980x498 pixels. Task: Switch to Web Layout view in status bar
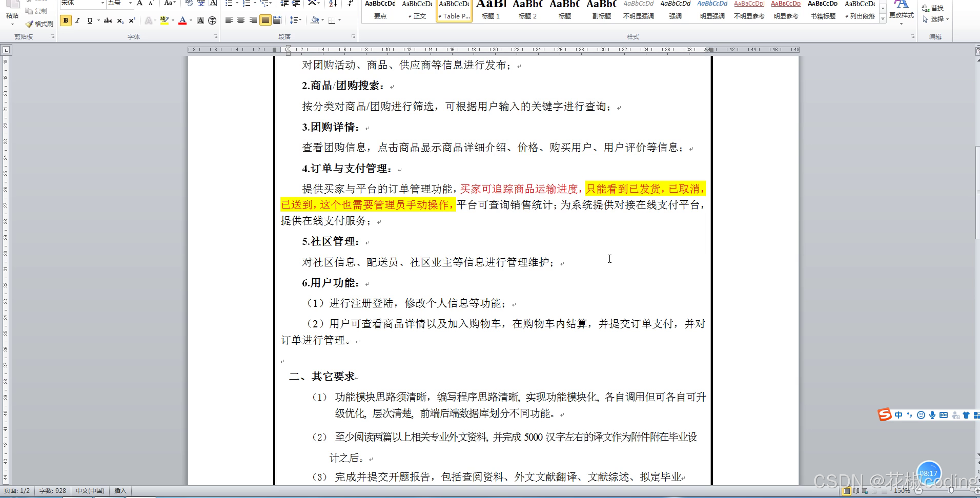[865, 492]
